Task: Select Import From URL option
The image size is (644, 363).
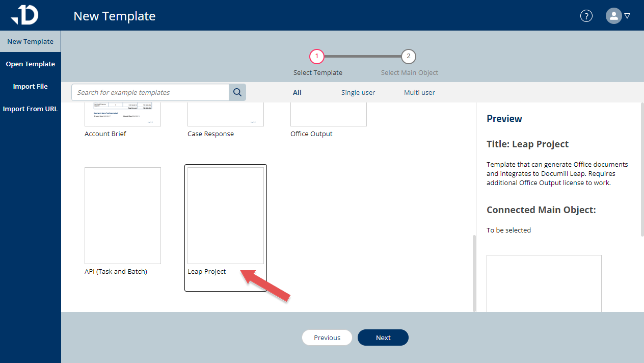Action: coord(30,109)
